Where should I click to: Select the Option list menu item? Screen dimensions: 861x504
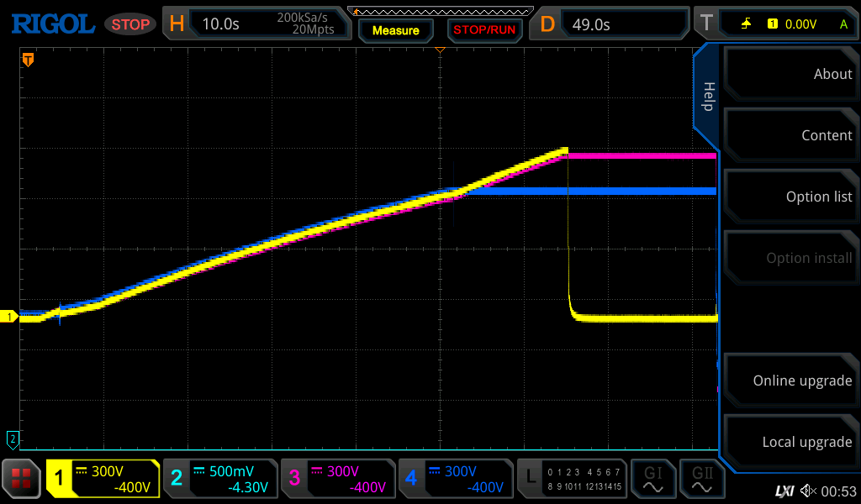click(x=790, y=197)
